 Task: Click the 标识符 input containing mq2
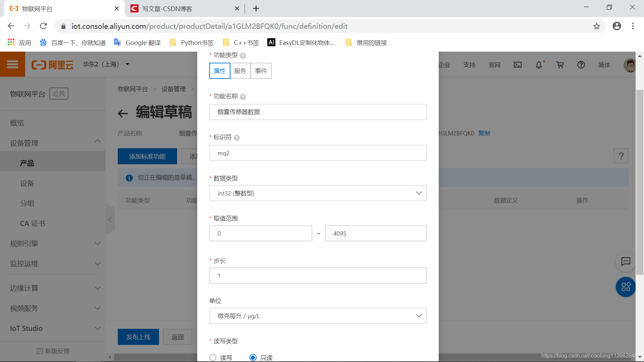(318, 153)
